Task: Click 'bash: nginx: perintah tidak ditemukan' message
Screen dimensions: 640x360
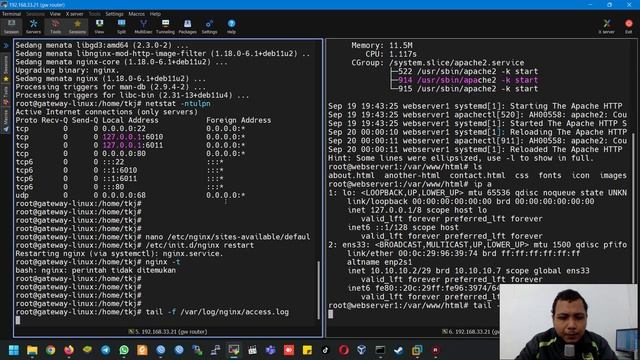Action: coord(96,270)
